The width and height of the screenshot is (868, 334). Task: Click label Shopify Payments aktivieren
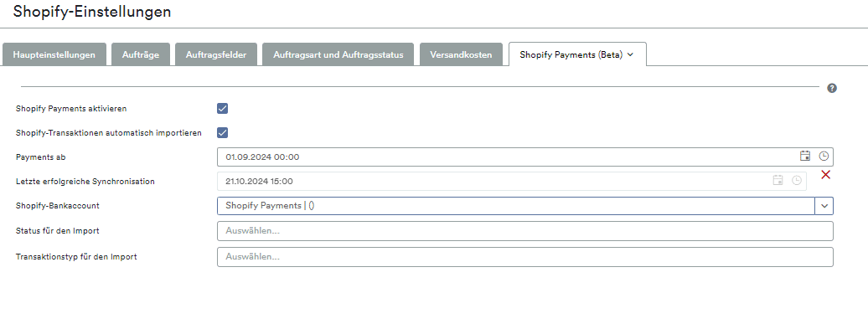coord(71,108)
